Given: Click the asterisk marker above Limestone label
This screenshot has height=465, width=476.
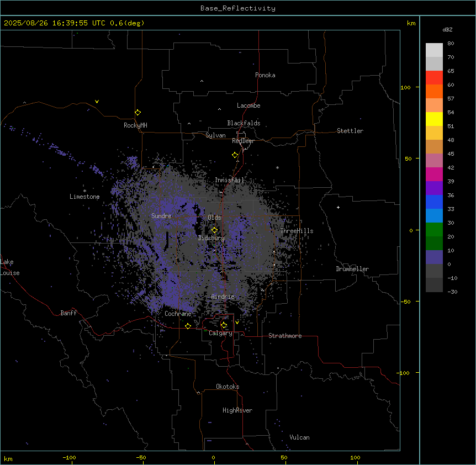Looking at the screenshot, I should click(x=84, y=191).
